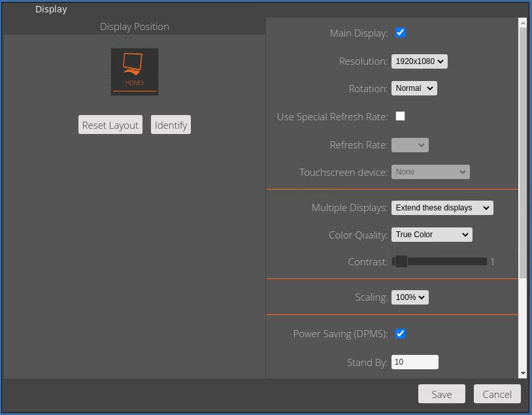The height and width of the screenshot is (415, 532).
Task: Click the Identify button
Action: point(171,125)
